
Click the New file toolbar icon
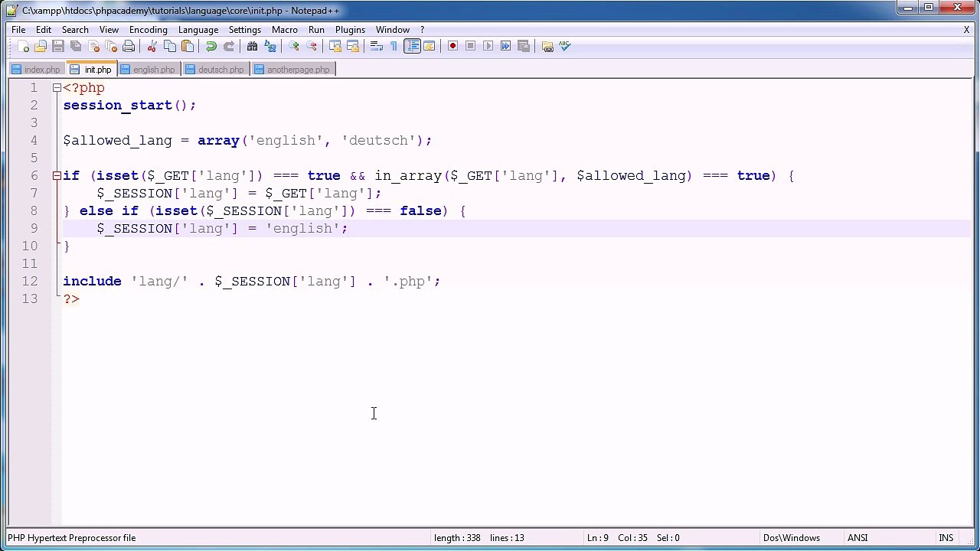(x=24, y=47)
